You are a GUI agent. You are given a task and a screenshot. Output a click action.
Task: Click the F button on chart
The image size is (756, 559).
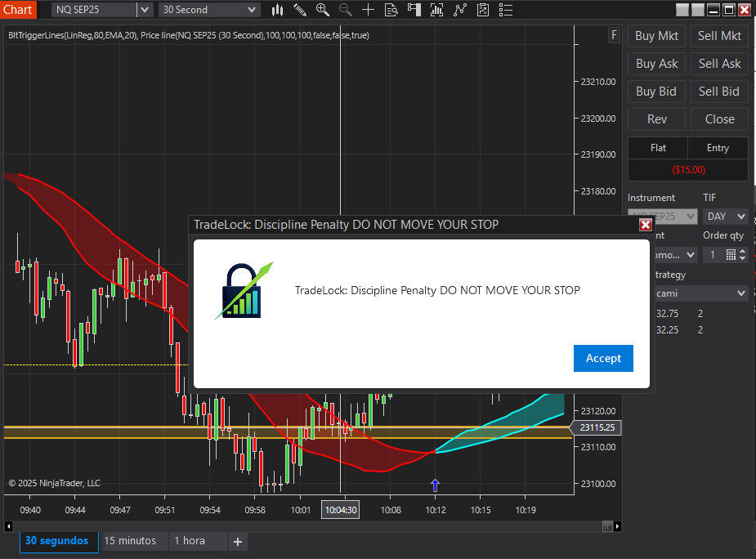[614, 35]
